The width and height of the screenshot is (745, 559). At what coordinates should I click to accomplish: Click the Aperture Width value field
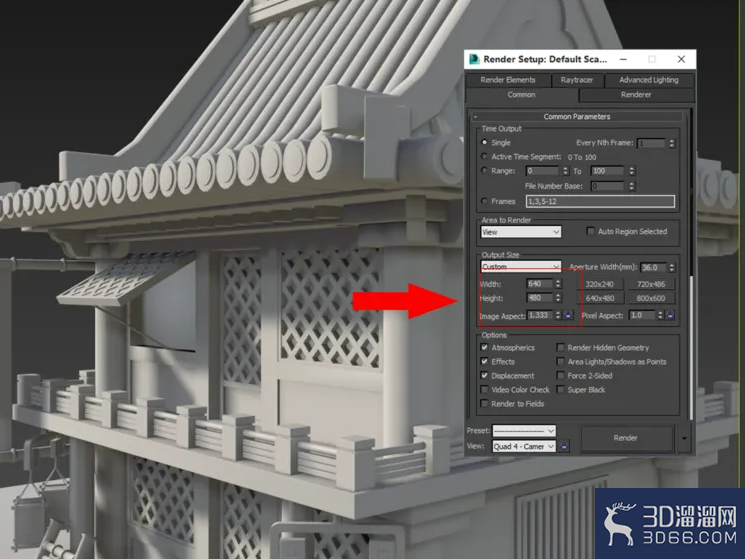pyautogui.click(x=653, y=267)
